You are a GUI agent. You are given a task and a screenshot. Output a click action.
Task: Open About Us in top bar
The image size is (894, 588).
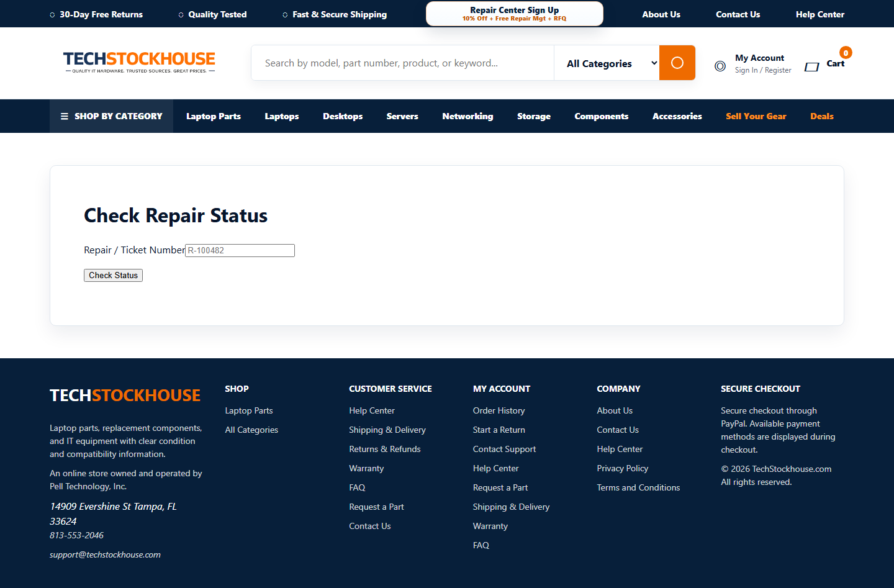tap(661, 14)
